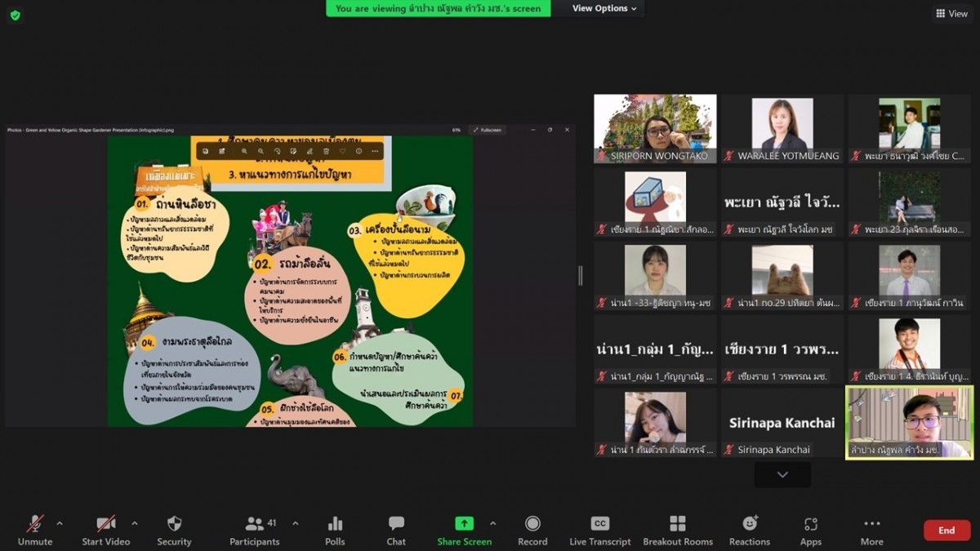Click the Security shield icon

pos(174,531)
